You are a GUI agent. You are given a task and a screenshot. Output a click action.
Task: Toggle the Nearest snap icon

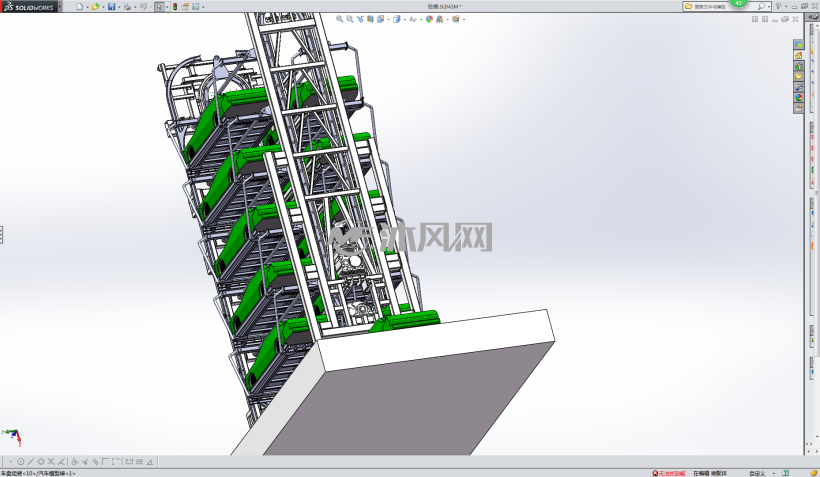click(x=62, y=461)
